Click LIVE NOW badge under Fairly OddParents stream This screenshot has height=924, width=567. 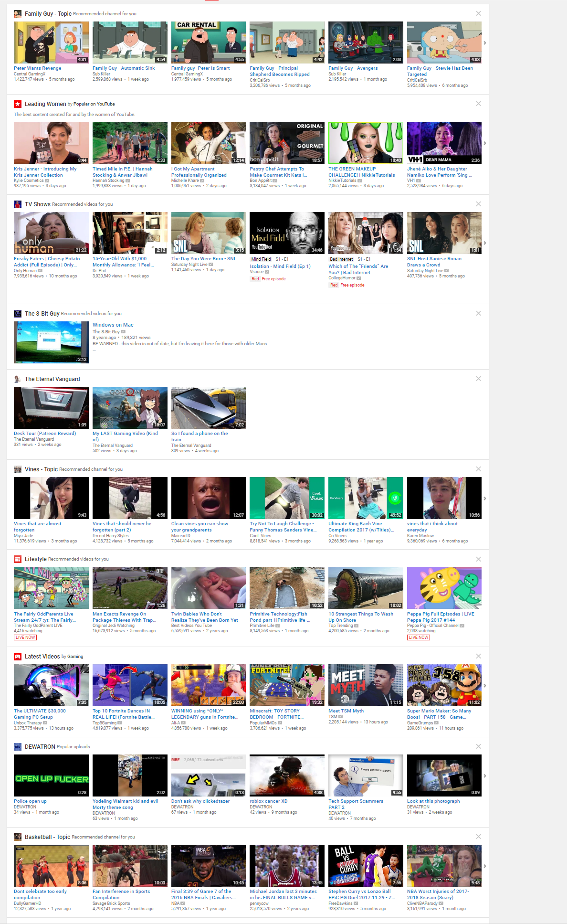pos(25,637)
